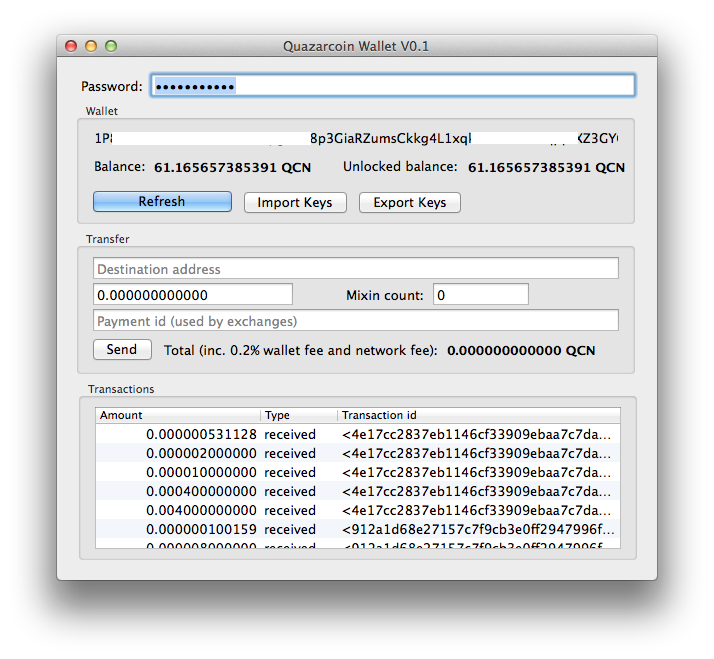Screen dimensions: 714x659
Task: Click transaction id in 0.000000100159 row
Action: (x=478, y=530)
